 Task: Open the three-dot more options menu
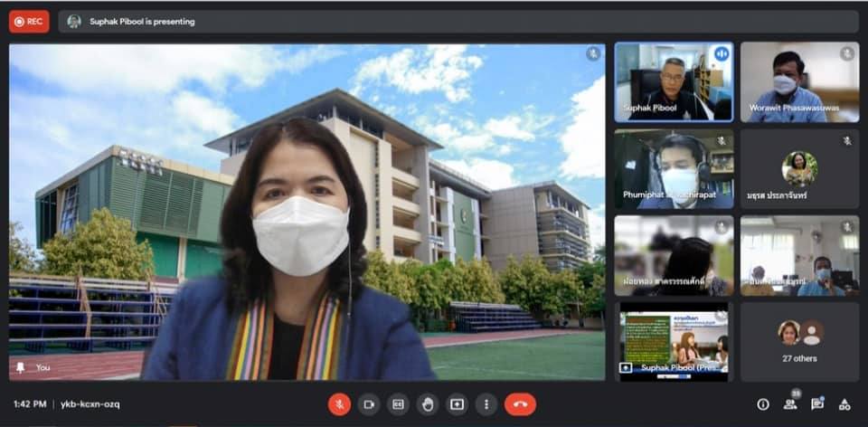[x=486, y=404]
